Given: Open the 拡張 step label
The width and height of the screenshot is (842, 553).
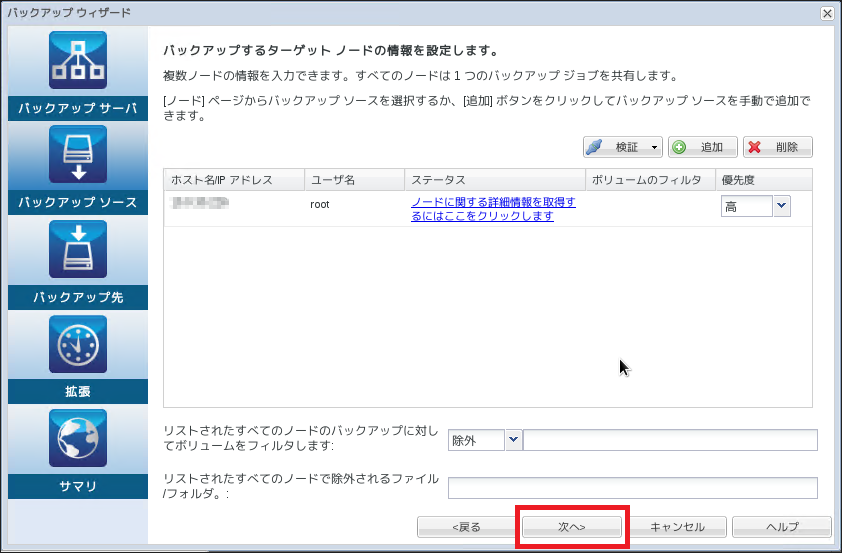Looking at the screenshot, I should (78, 391).
